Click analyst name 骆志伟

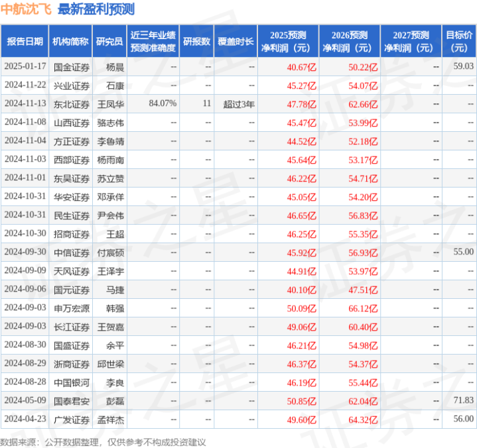[x=111, y=123]
